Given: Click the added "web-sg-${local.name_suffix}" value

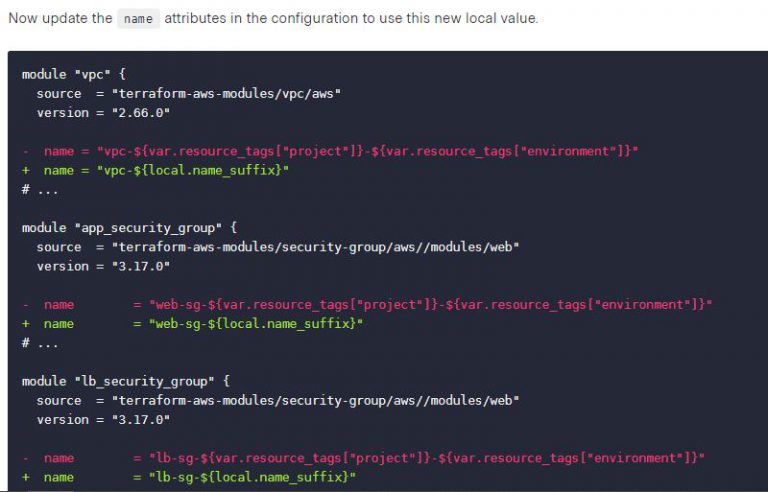Looking at the screenshot, I should pos(254,324).
